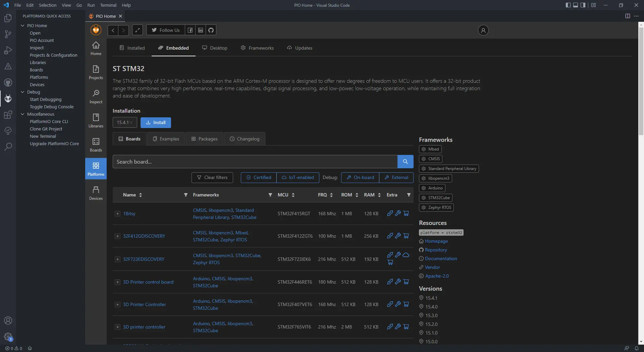Collapse the PIO Home tree section

(22, 25)
